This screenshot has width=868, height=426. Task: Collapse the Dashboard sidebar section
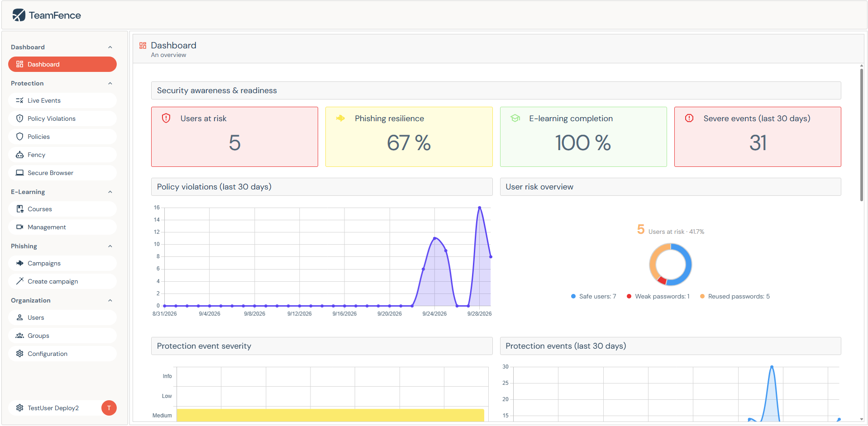tap(110, 47)
